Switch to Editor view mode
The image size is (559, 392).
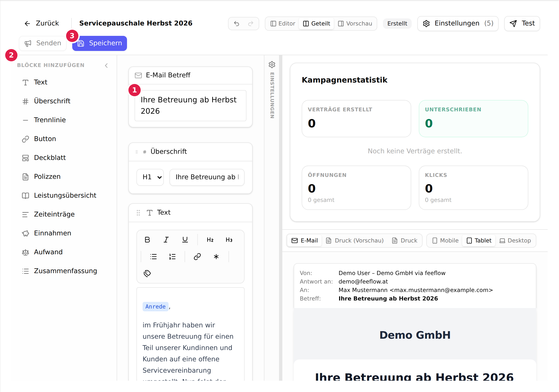283,24
